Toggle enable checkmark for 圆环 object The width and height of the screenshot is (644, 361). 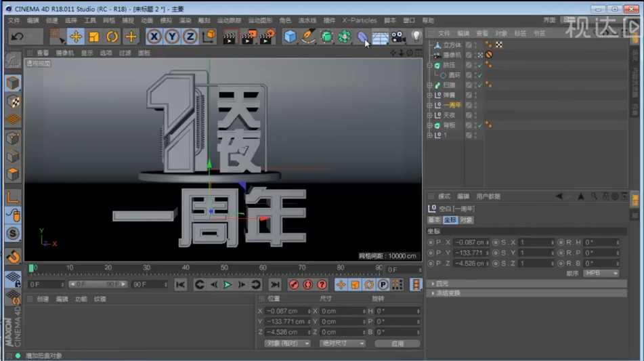point(479,75)
